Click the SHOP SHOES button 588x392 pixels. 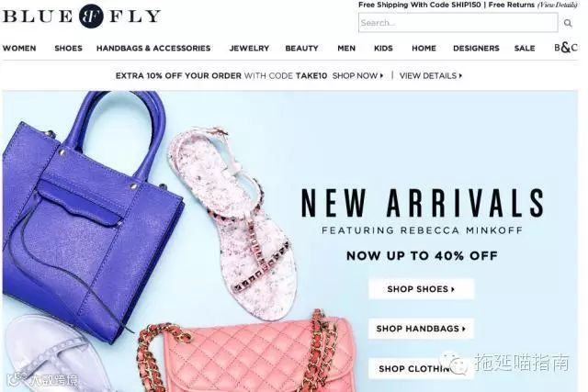pyautogui.click(x=421, y=289)
